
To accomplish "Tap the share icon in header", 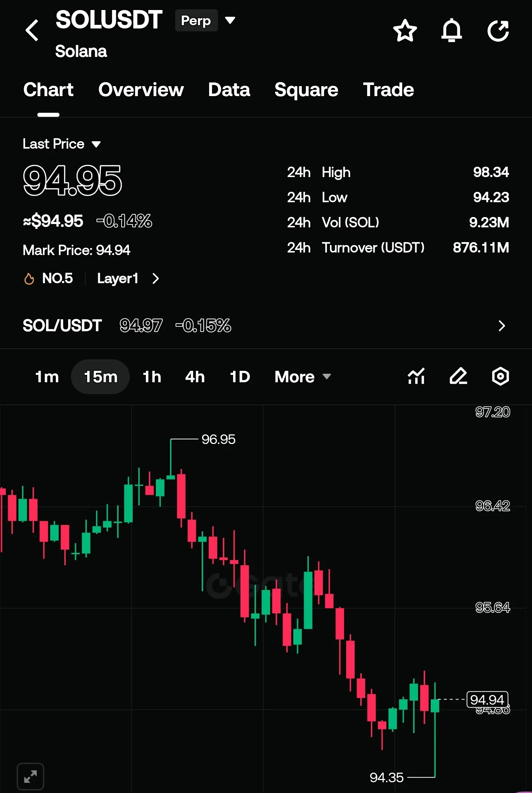I will pyautogui.click(x=498, y=30).
